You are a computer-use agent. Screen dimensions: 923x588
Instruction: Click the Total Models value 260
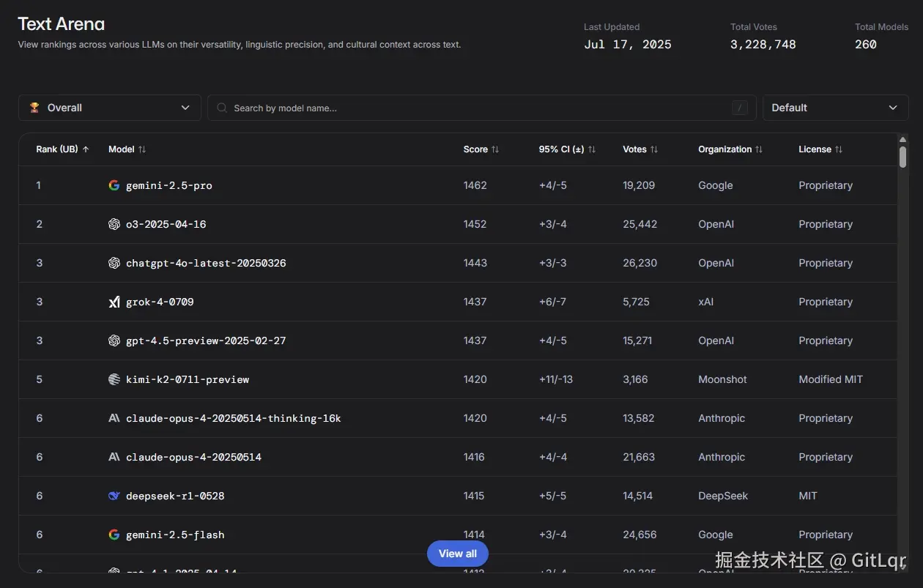click(x=866, y=45)
